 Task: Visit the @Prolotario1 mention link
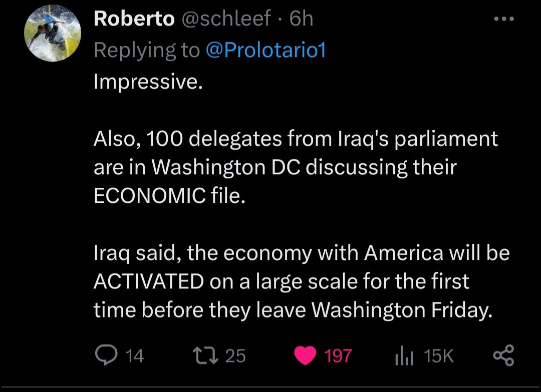coord(265,50)
